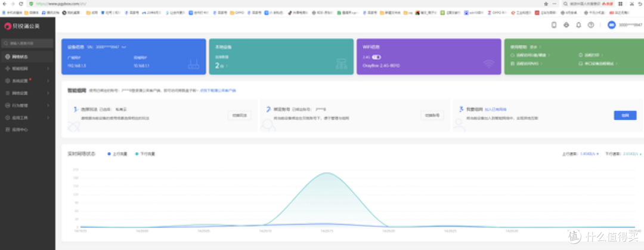Image resolution: width=644 pixels, height=250 pixels.
Task: Click the mobile phone icon in header
Action: coord(553,25)
